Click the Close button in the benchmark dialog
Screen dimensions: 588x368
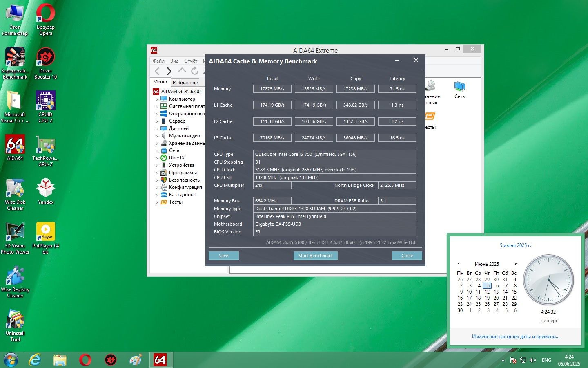[407, 256]
